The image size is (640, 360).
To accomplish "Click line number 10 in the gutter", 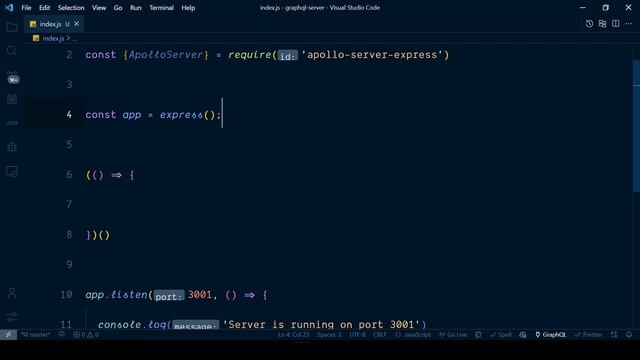I will coord(66,295).
